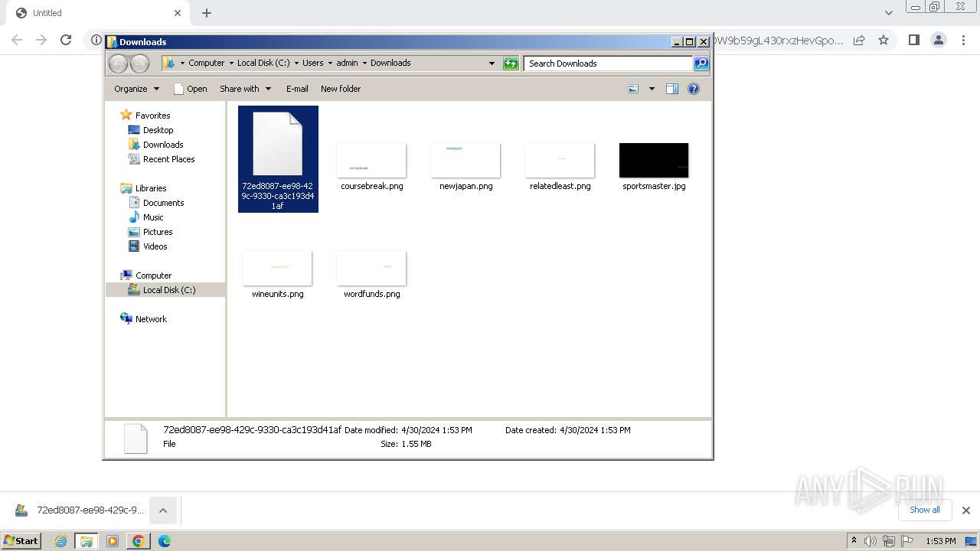The image size is (980, 551).
Task: Open the Pictures library
Action: pyautogui.click(x=158, y=232)
